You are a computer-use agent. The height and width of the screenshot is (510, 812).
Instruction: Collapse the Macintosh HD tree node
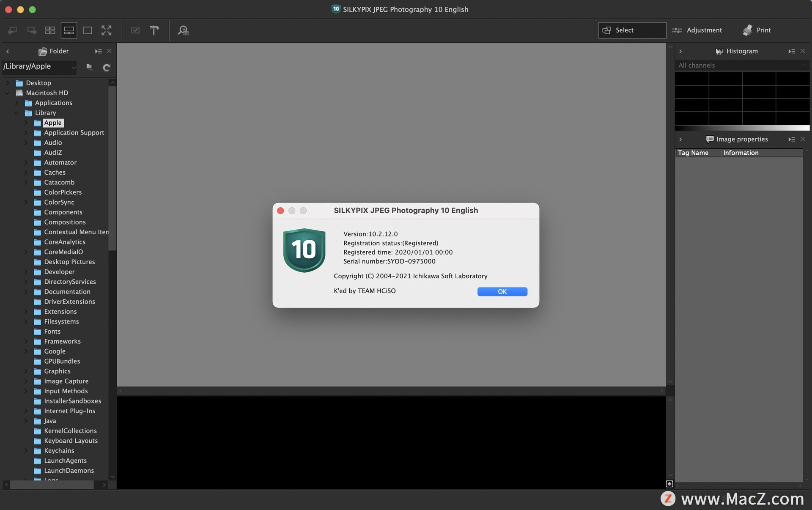pos(7,93)
